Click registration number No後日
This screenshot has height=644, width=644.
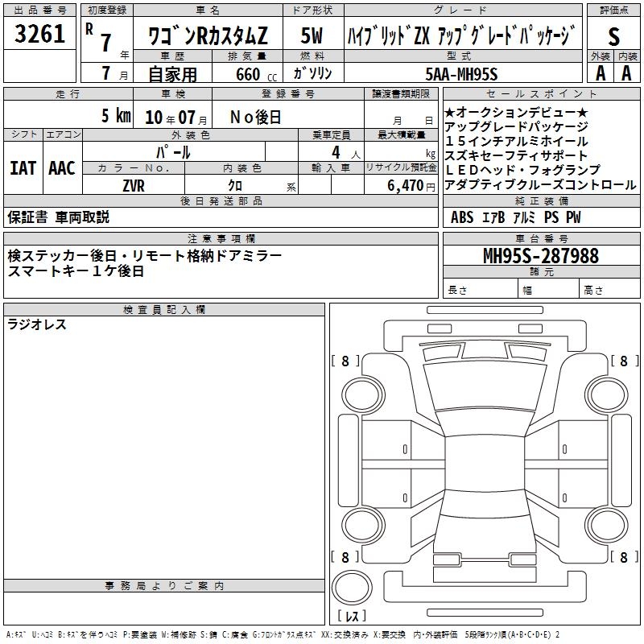coord(255,118)
